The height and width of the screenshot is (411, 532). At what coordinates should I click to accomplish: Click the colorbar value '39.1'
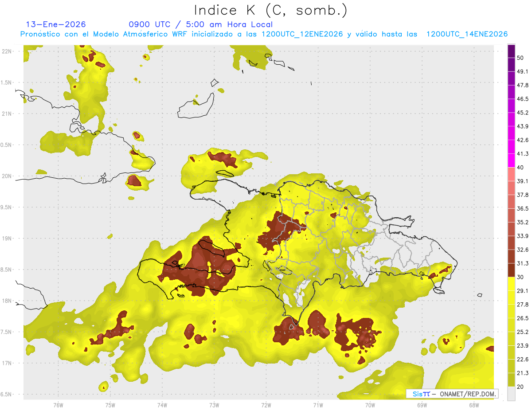[x=523, y=181]
